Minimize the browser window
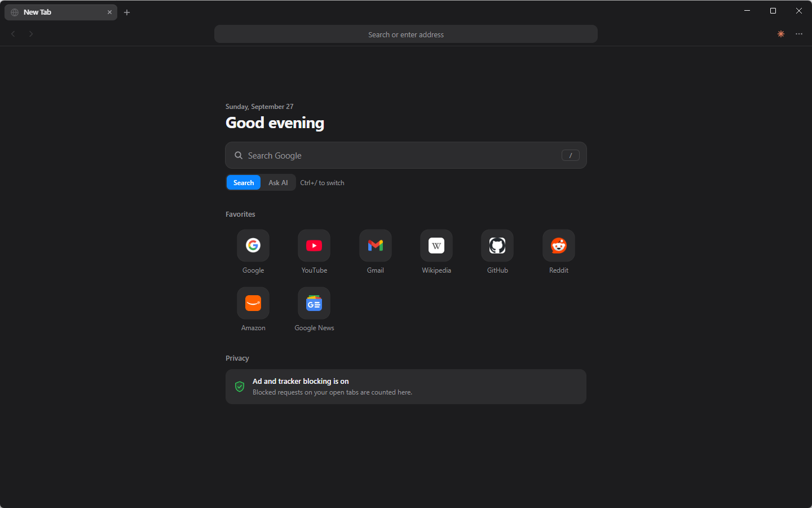Screen dimensions: 812x508 pos(747,11)
